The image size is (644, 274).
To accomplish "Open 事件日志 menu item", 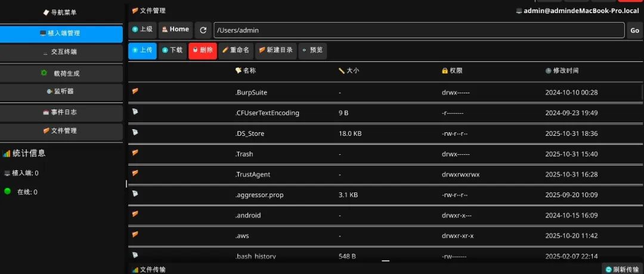I will pyautogui.click(x=61, y=113).
